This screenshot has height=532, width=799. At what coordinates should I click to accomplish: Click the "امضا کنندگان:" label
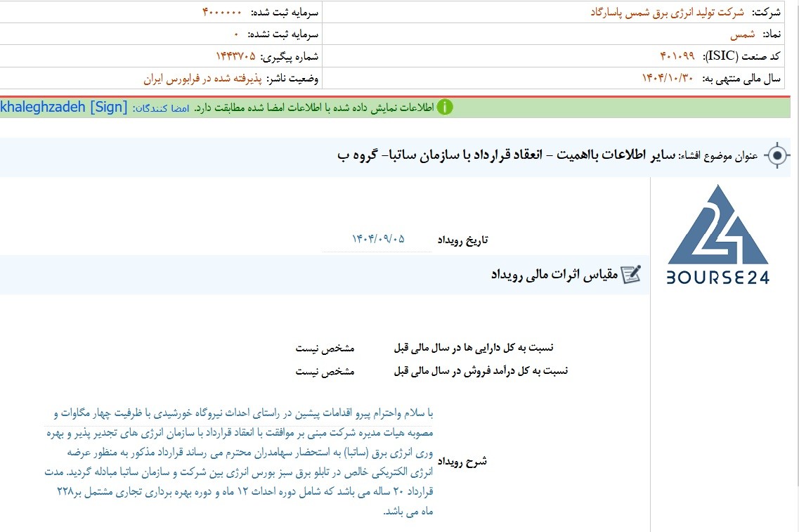[161, 108]
